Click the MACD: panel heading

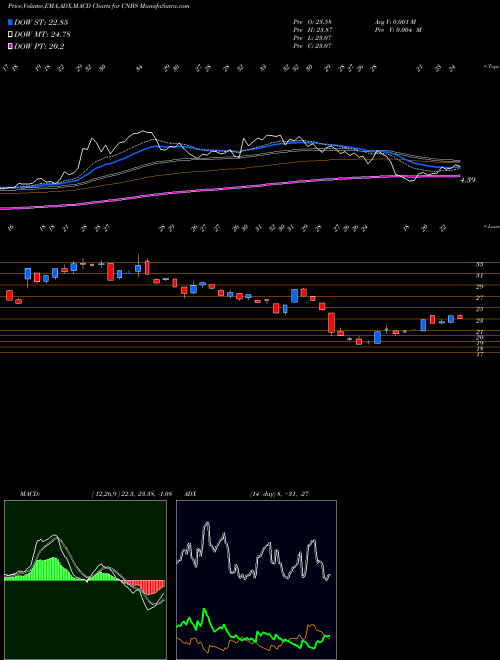(29, 494)
